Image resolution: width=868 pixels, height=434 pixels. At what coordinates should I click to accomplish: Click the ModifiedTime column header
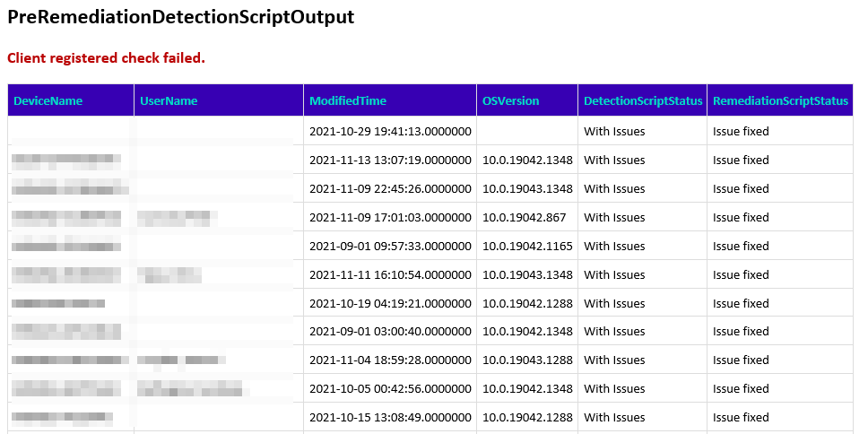pos(348,101)
